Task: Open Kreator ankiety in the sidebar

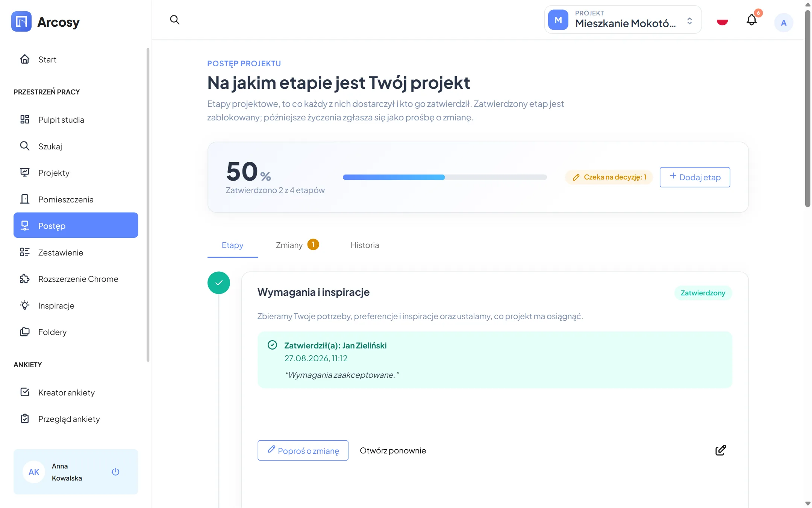Action: [76, 392]
